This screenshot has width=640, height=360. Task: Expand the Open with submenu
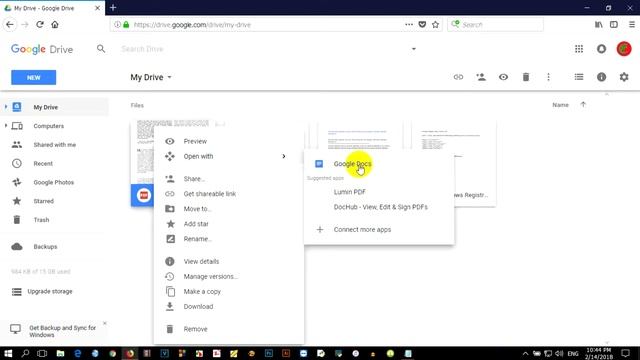pyautogui.click(x=229, y=156)
